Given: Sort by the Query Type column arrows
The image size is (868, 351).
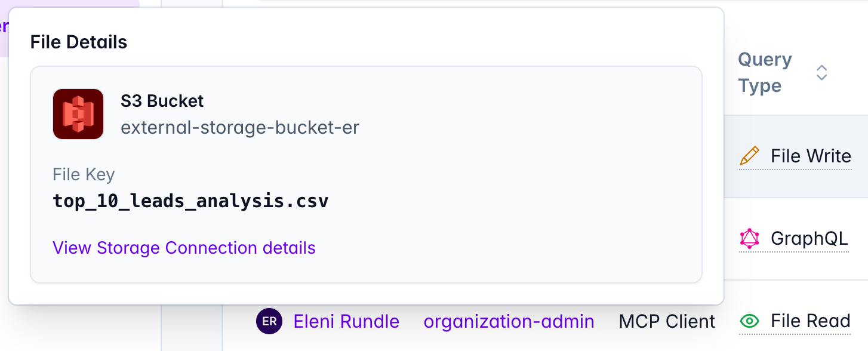Looking at the screenshot, I should point(821,73).
